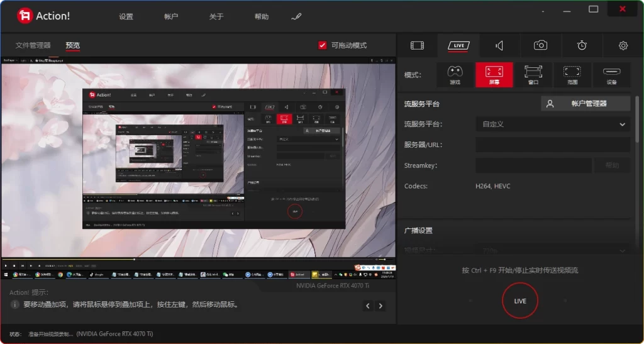Expand the video size dropdown under 广播设置
This screenshot has width=644, height=344.
pos(553,250)
